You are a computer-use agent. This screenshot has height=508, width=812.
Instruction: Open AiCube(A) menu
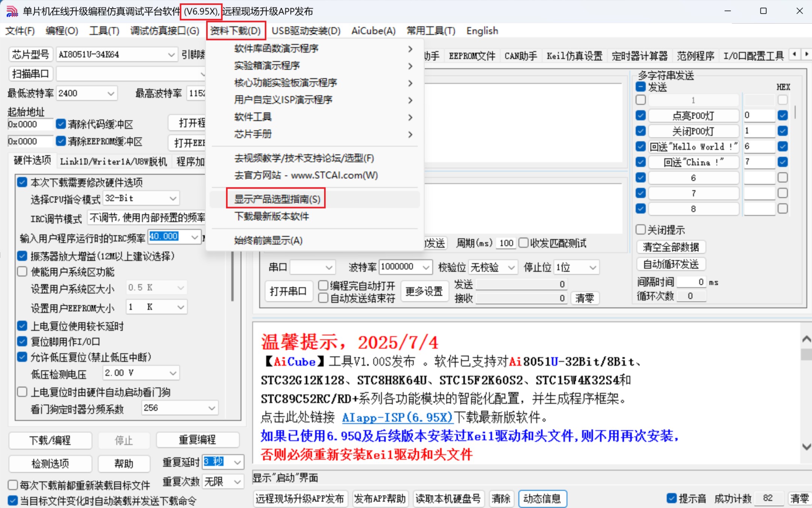(x=373, y=31)
